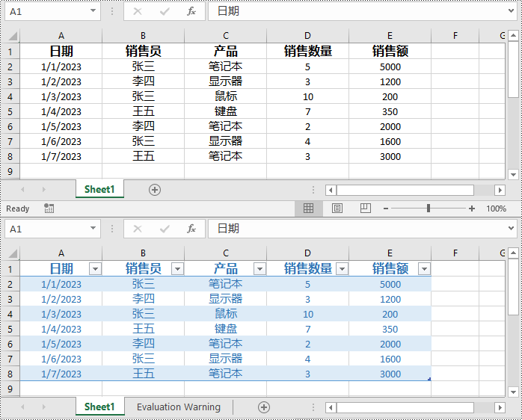Select cell 1/4/2023 in bottom sheet
The width and height of the screenshot is (522, 420).
61,329
